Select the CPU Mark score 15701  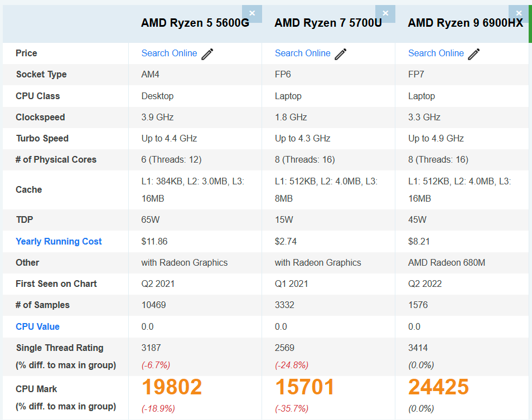pos(304,387)
